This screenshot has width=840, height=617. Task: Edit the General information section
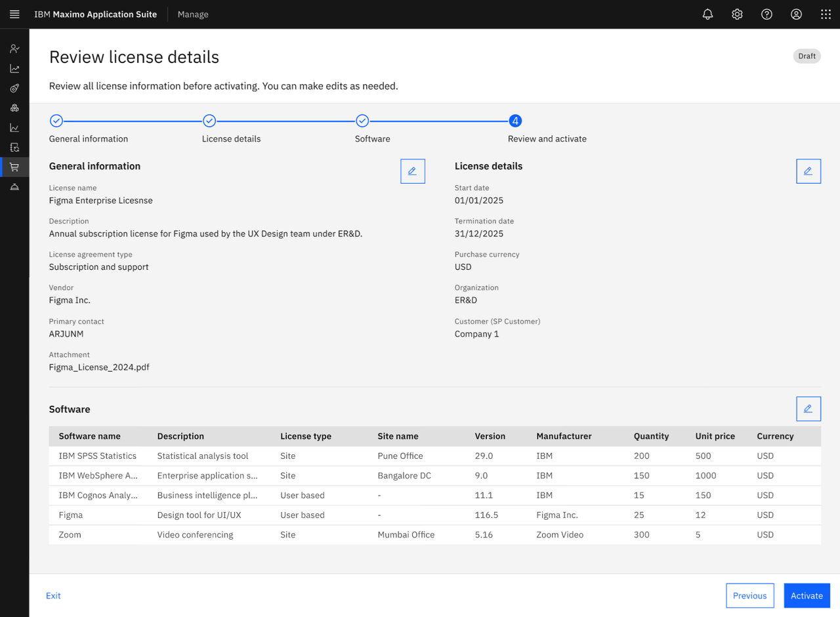[413, 171]
